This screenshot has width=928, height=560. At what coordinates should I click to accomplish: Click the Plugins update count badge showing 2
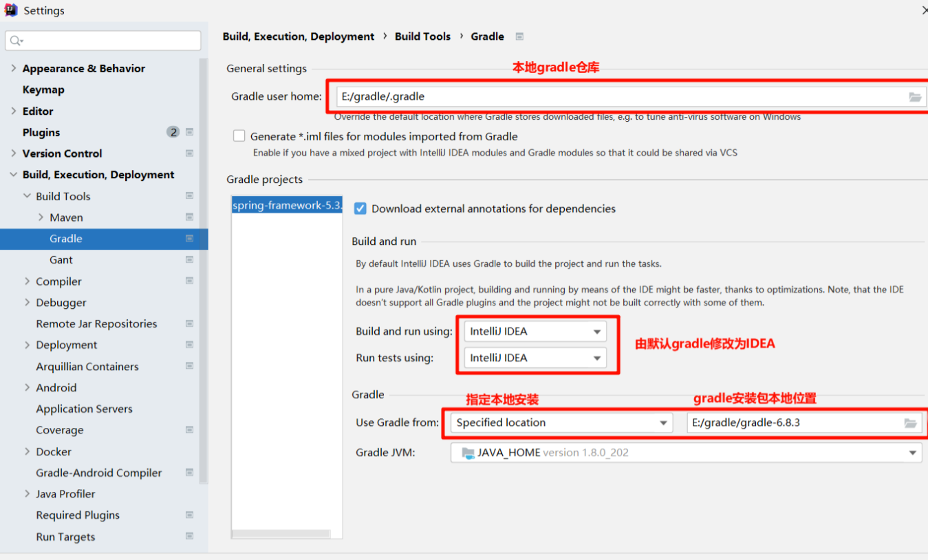[173, 132]
